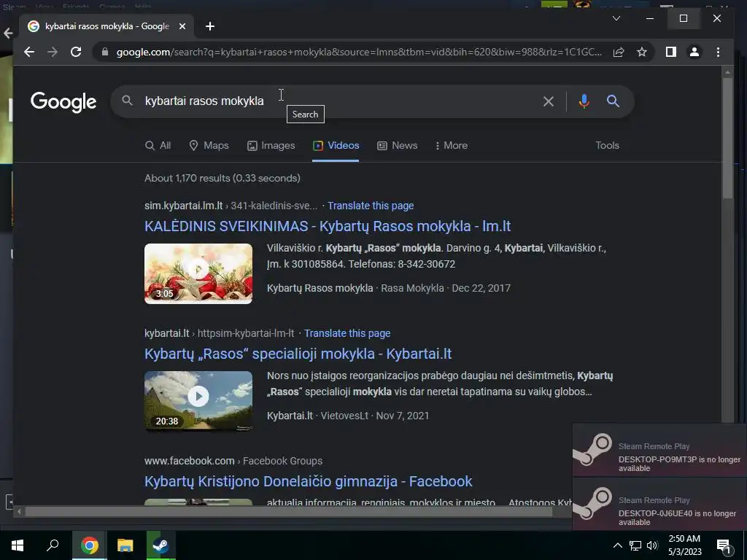Open a new Chrome tab

pos(210,26)
